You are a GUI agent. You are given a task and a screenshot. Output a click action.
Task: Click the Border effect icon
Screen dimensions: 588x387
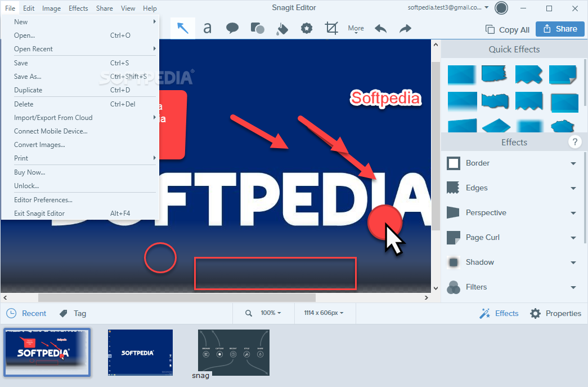[454, 163]
